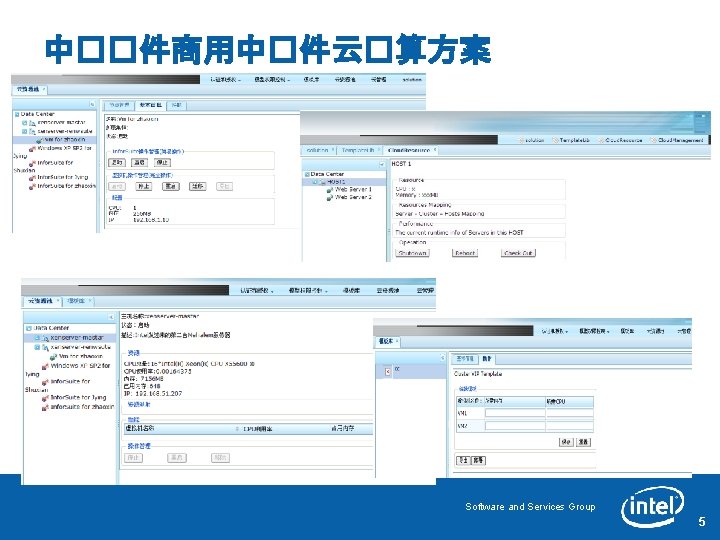Toggle Xenserver master expander in bottom-left tree
Image resolution: width=720 pixels, height=540 pixels.
37,338
